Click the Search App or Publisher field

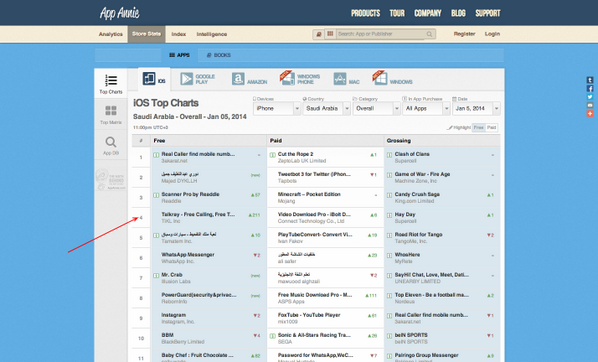click(381, 34)
